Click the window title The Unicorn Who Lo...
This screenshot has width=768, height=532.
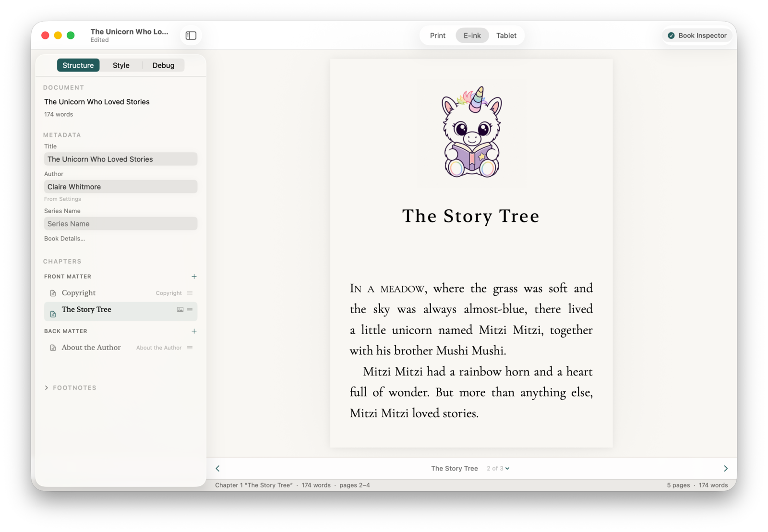(x=129, y=32)
